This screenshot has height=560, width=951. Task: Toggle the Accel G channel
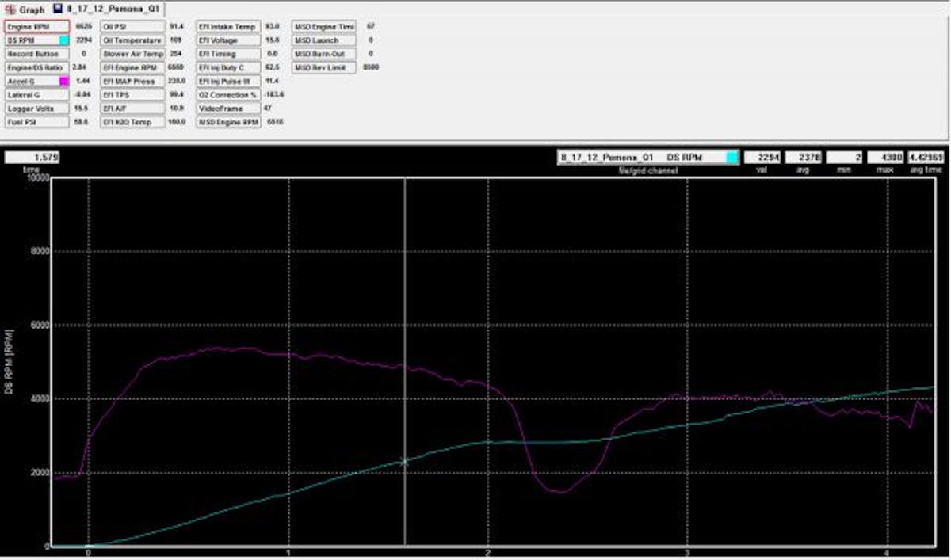32,80
